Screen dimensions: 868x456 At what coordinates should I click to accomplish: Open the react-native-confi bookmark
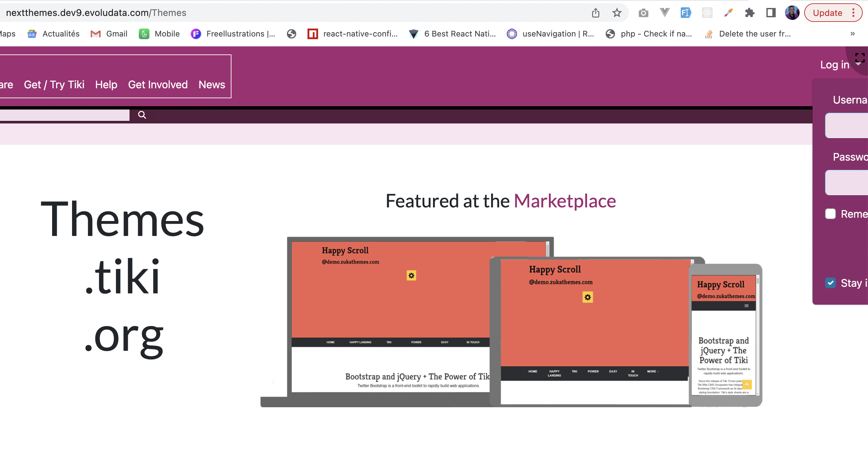(x=352, y=34)
